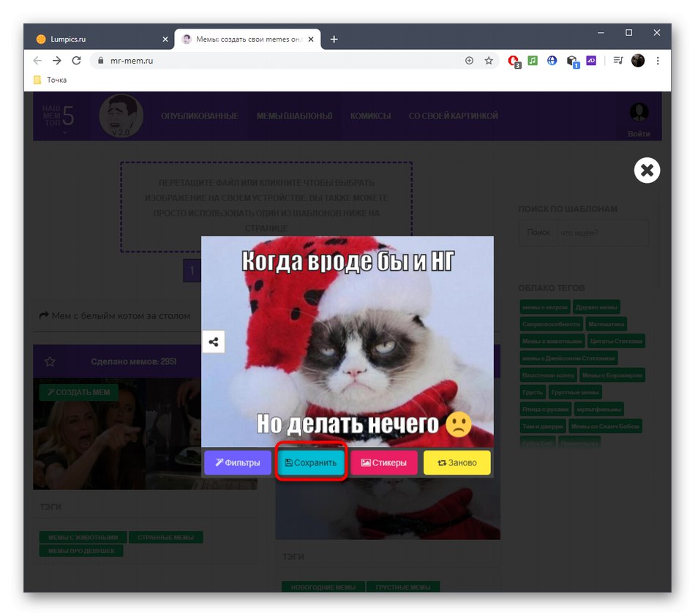Select the Грустные мемы tag
Screen dimensions: 695x616
[574, 392]
